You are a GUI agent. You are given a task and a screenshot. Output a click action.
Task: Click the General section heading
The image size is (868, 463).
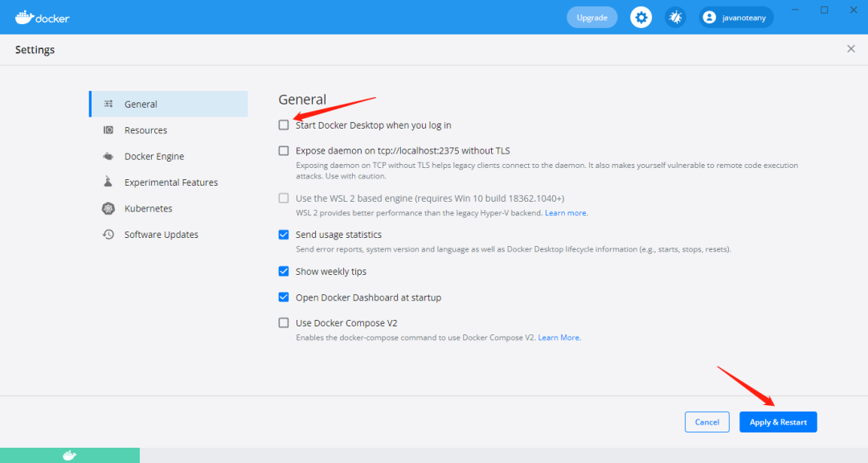pos(302,99)
